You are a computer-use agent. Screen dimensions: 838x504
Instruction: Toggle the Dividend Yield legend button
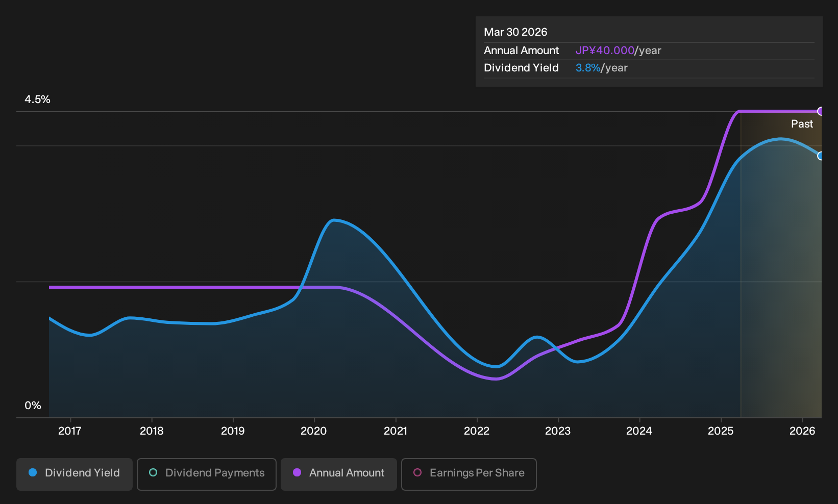click(75, 474)
